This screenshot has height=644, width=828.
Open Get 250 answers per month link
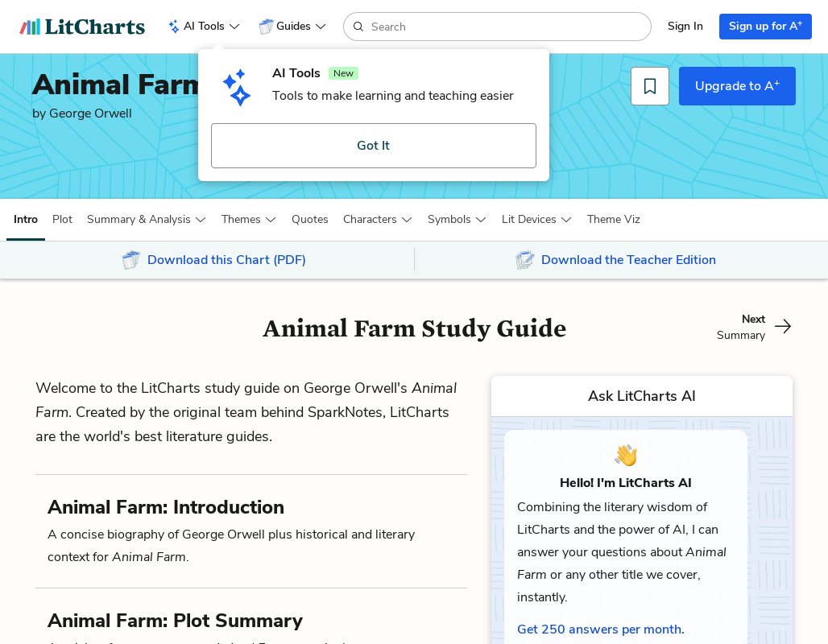[x=601, y=630]
